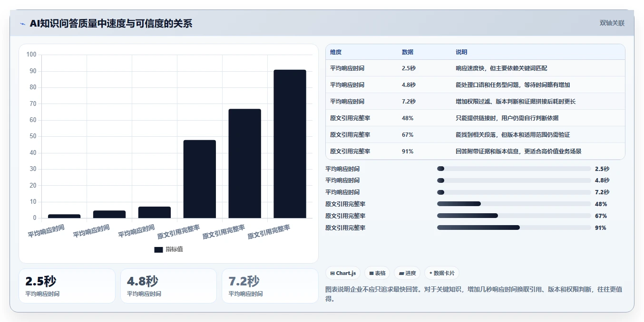Click the 数据 column header
The height and width of the screenshot is (322, 644).
tap(408, 52)
